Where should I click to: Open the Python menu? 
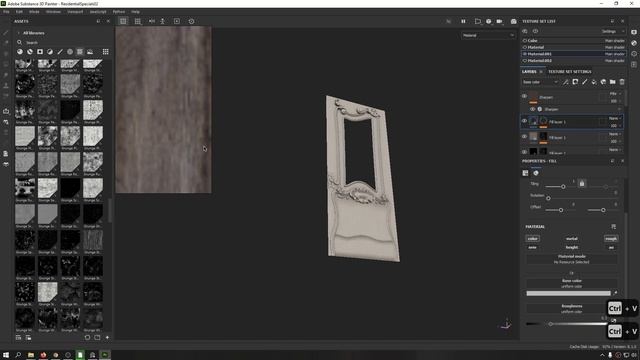tap(119, 12)
